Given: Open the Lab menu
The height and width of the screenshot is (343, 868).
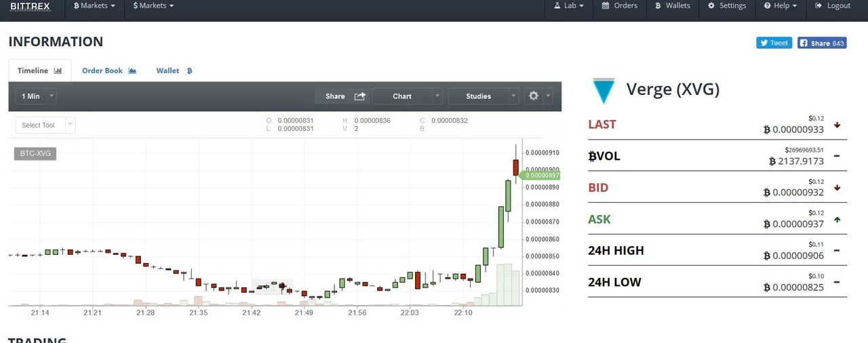Looking at the screenshot, I should pos(569,6).
